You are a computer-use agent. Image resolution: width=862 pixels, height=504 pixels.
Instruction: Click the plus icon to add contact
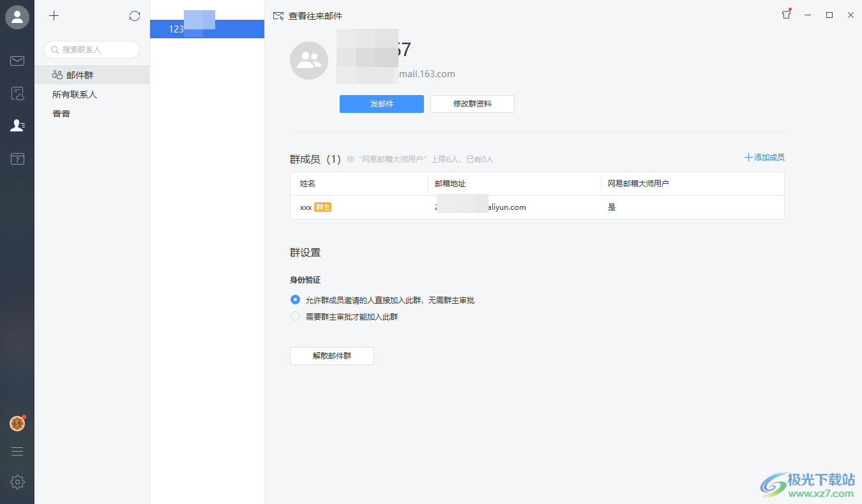(x=54, y=16)
